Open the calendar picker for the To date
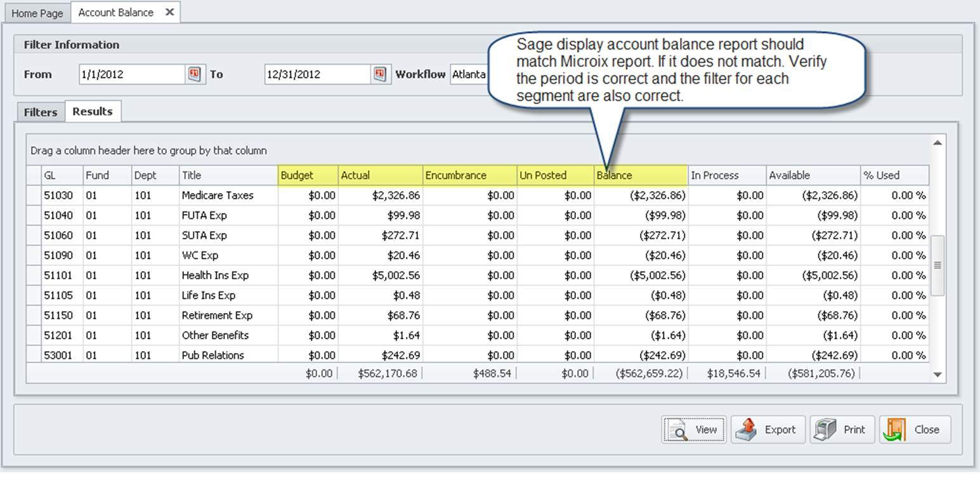 point(379,74)
